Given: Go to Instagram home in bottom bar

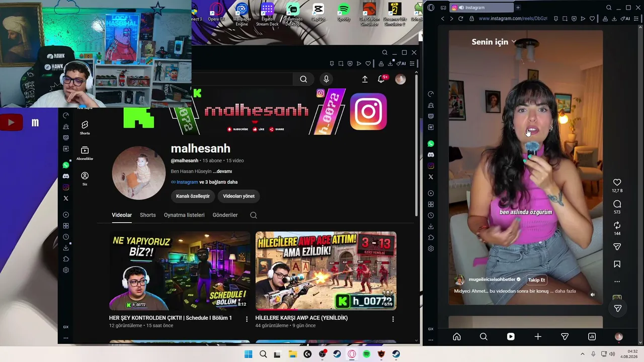Looking at the screenshot, I should pyautogui.click(x=457, y=337).
